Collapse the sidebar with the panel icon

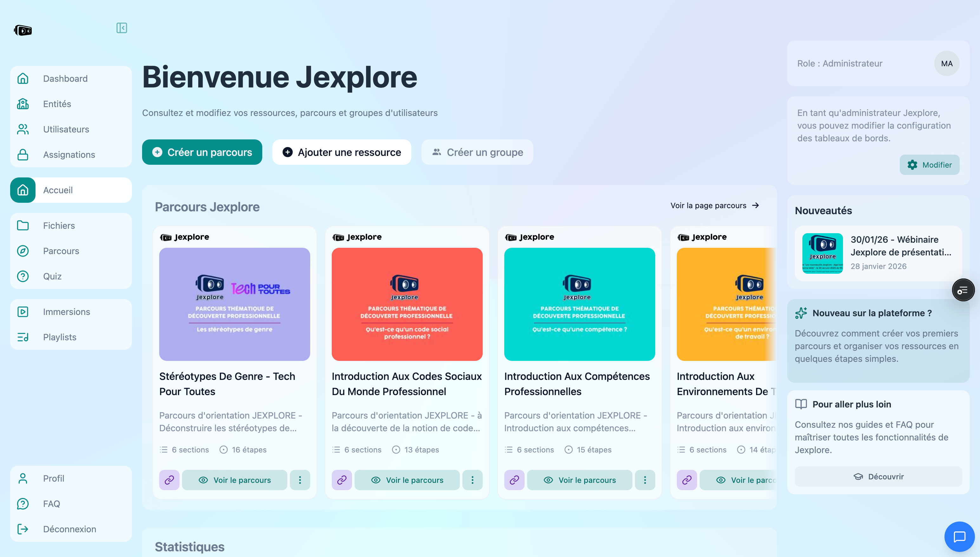click(x=121, y=28)
